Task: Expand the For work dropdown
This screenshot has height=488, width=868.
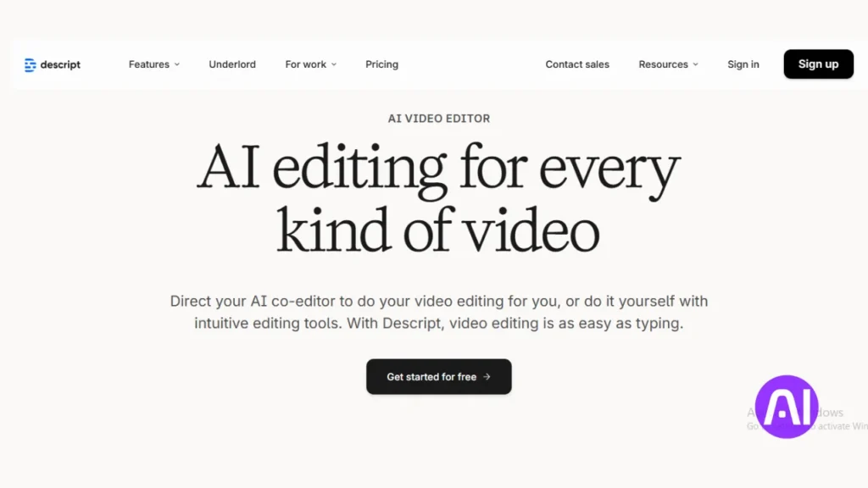Action: [305, 64]
